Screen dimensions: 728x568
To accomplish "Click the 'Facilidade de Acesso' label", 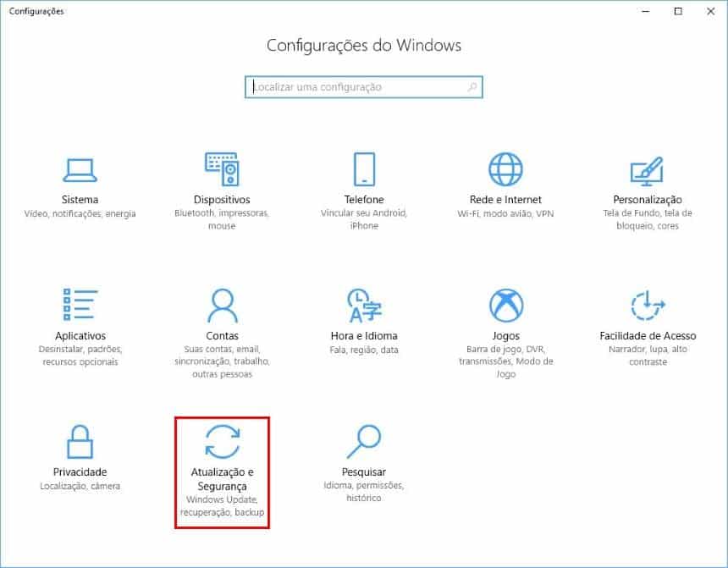I will (x=648, y=336).
